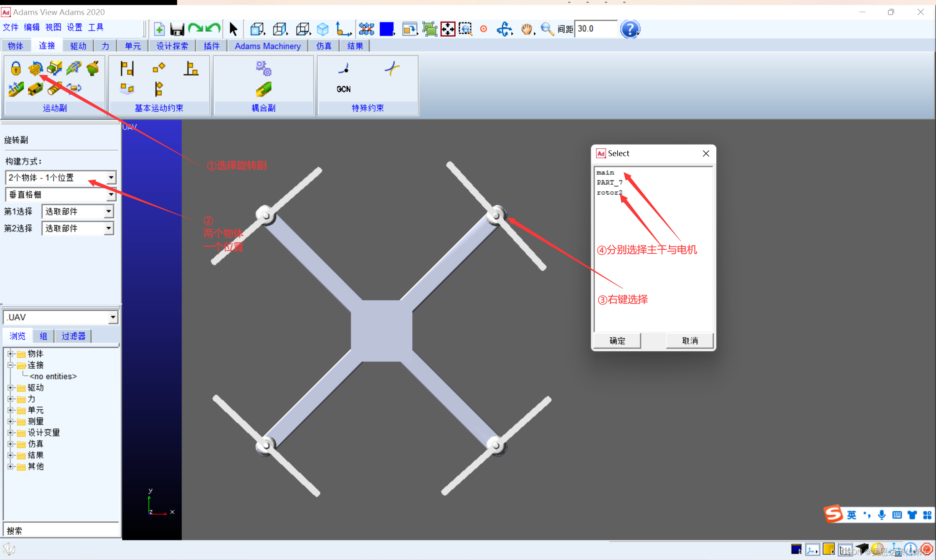Screen dimensions: 936x560
Task: Click the blue help question mark icon
Action: 630,29
